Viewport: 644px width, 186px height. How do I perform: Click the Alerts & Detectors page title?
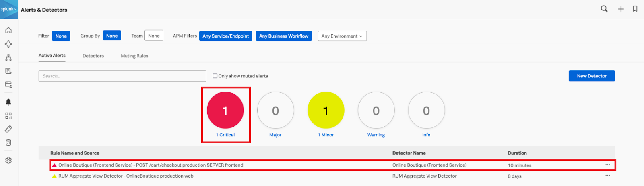44,10
